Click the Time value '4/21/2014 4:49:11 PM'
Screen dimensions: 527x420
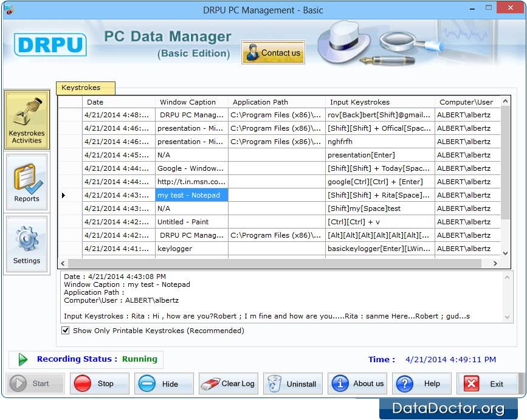click(x=450, y=359)
